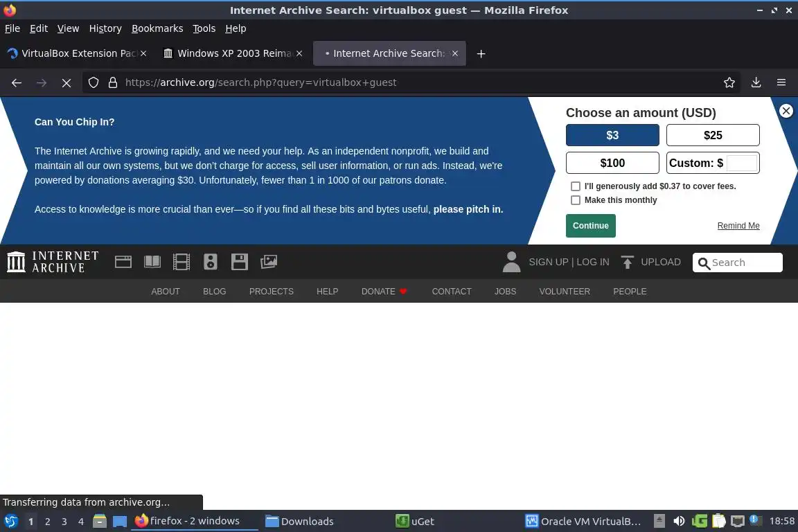Dismiss the donation banner with the X
The width and height of the screenshot is (798, 532).
tap(786, 111)
